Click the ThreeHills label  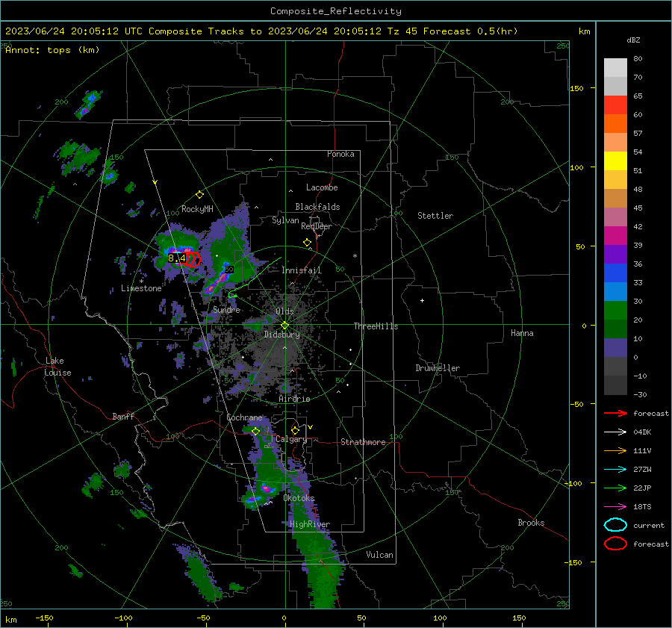[376, 326]
